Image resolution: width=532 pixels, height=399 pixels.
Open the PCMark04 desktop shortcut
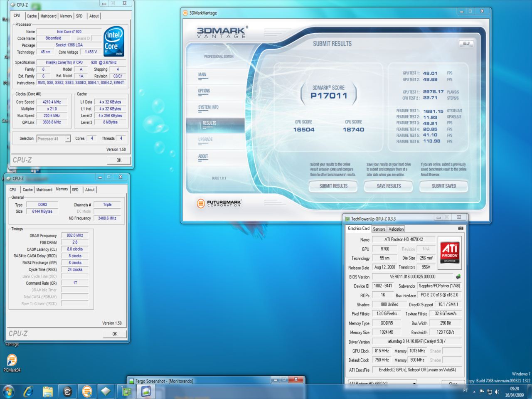(12, 362)
